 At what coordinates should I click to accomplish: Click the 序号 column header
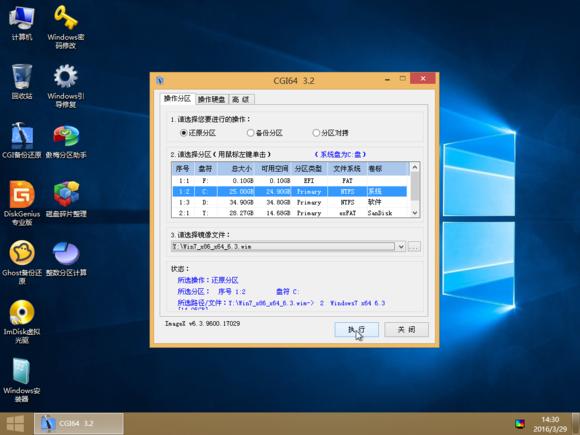[x=183, y=169]
